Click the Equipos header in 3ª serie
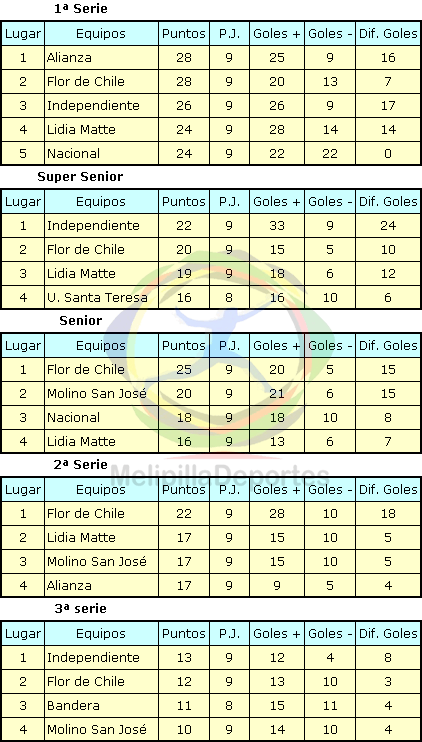 pyautogui.click(x=101, y=634)
